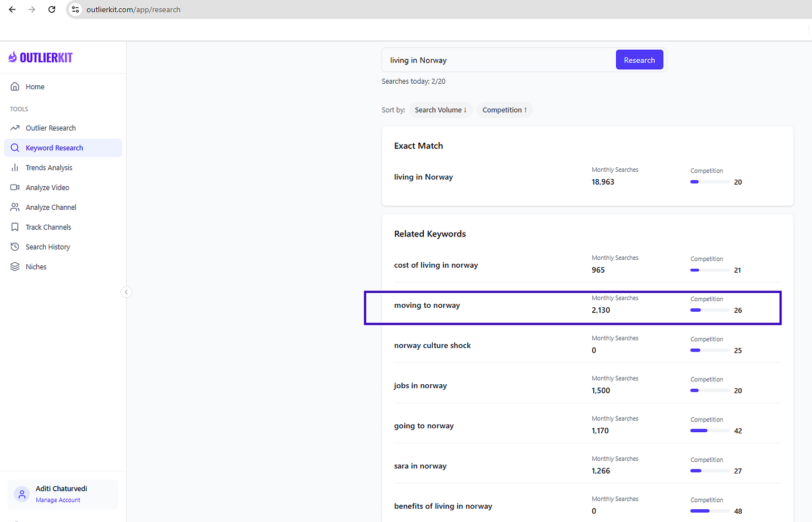Click the Keyword Research magnifier icon
The height and width of the screenshot is (522, 812).
click(15, 148)
